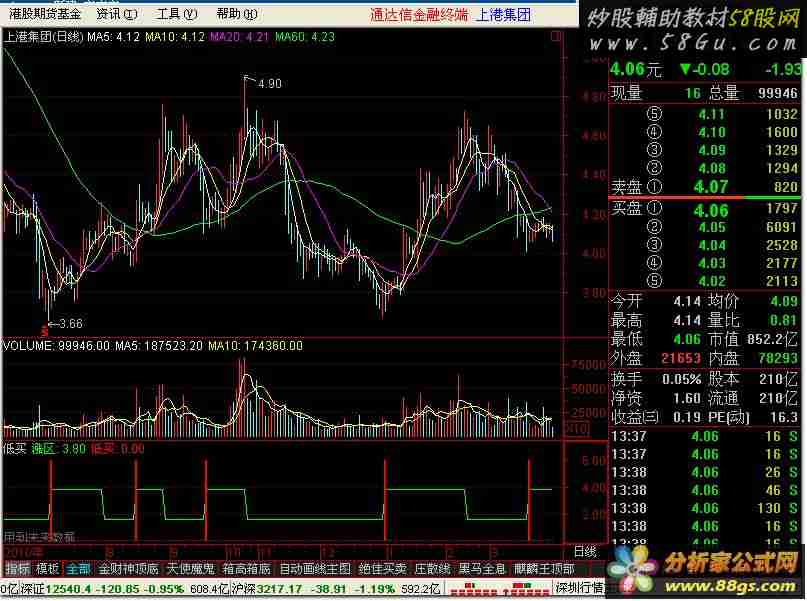Screen dimensions: 807x601
Task: Click the 深证 index value 12540.4
Action: pyautogui.click(x=68, y=589)
